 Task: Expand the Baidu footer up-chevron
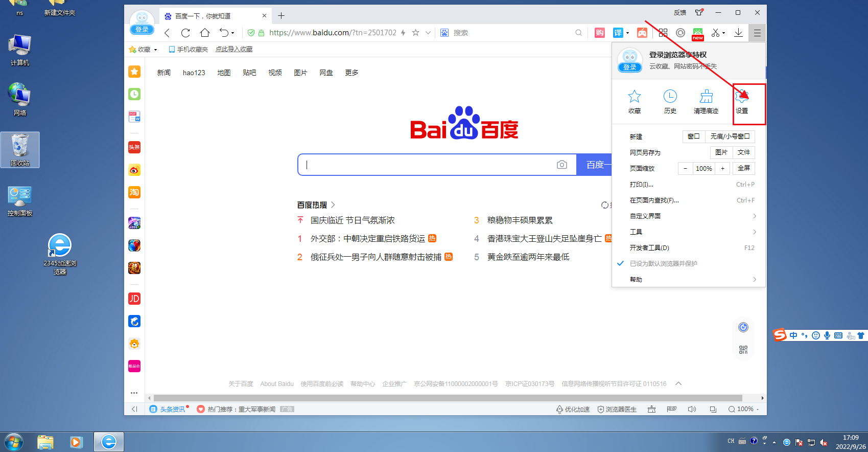pos(678,383)
